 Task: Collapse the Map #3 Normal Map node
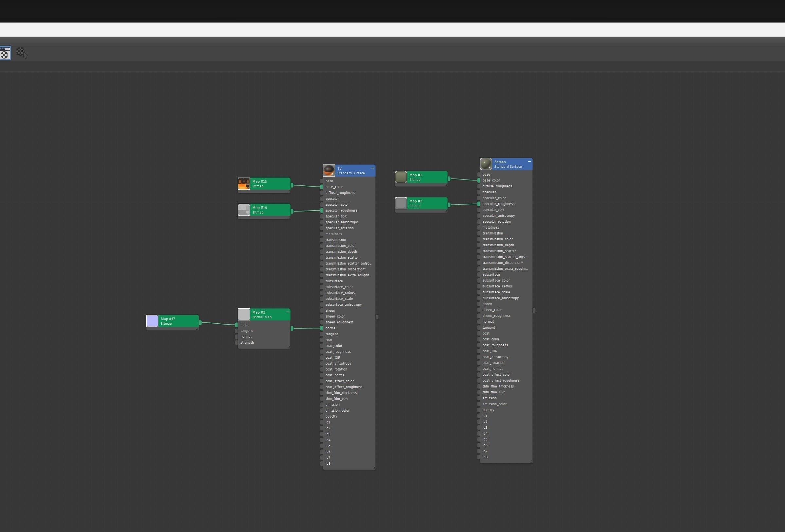287,312
